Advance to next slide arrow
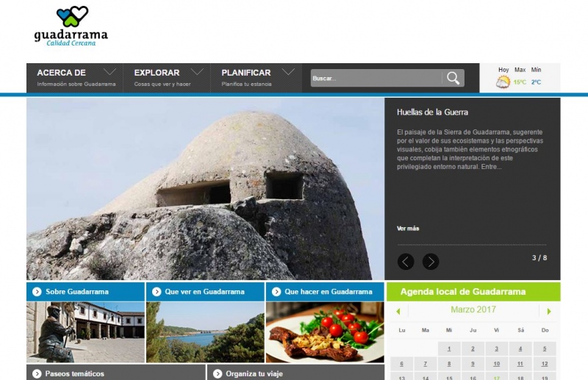The height and width of the screenshot is (380, 588). click(431, 262)
